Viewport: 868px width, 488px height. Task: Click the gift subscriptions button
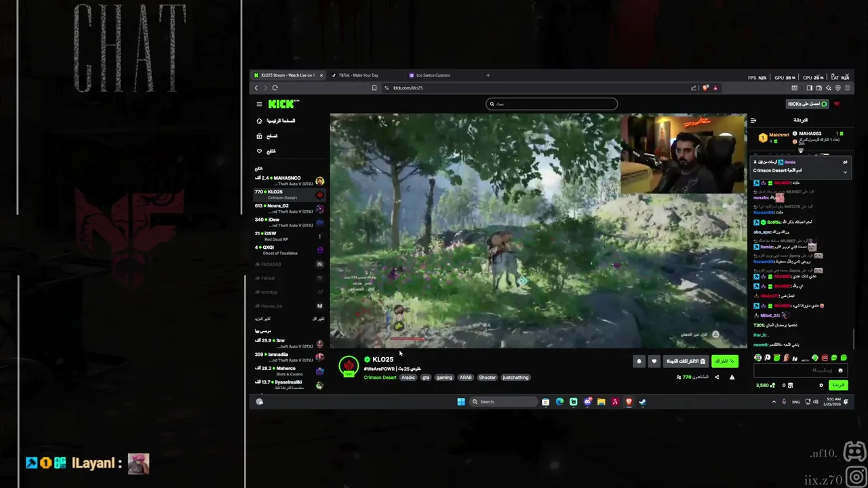point(686,361)
